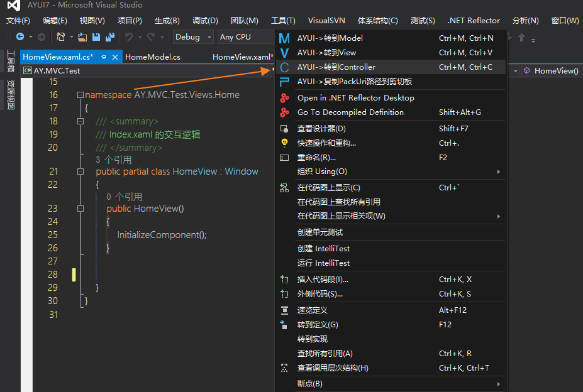Open the 文件(F) menu
The height and width of the screenshot is (392, 583).
coord(18,21)
